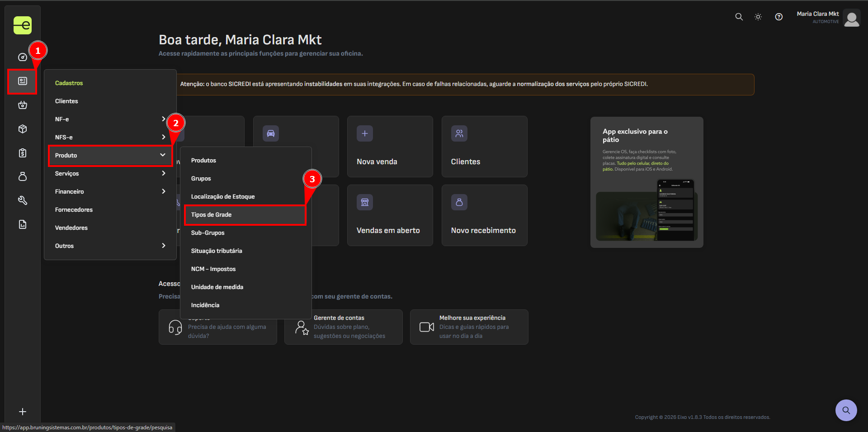Click the Gerente de contas person icon
Image resolution: width=868 pixels, height=432 pixels.
point(302,327)
